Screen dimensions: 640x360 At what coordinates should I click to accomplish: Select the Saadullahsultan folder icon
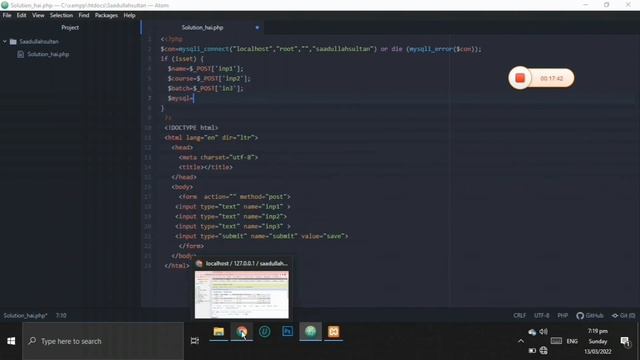click(13, 41)
